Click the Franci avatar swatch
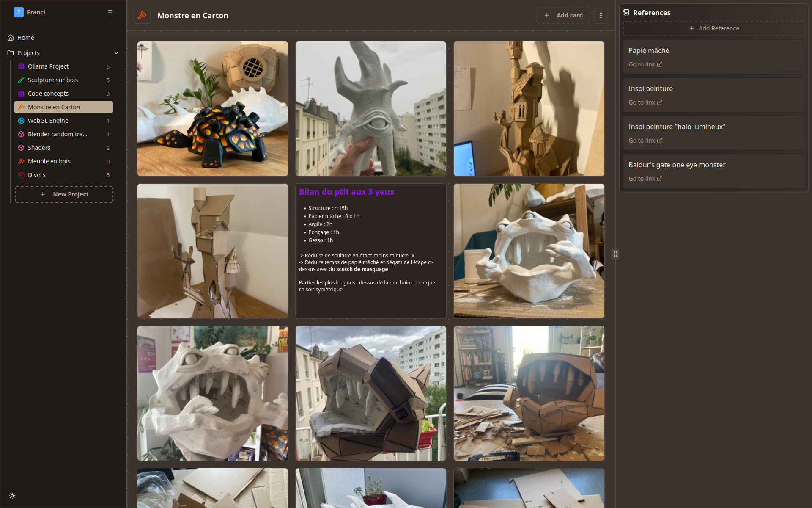The image size is (812, 508). pyautogui.click(x=18, y=12)
